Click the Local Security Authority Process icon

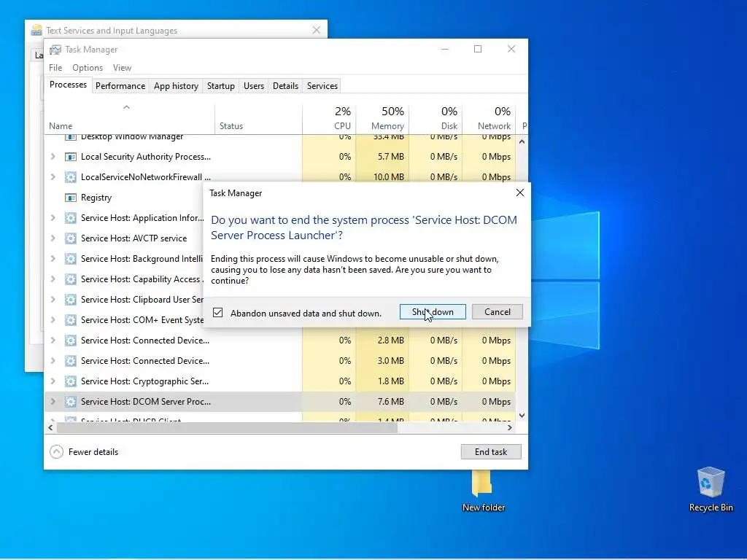[x=71, y=157]
